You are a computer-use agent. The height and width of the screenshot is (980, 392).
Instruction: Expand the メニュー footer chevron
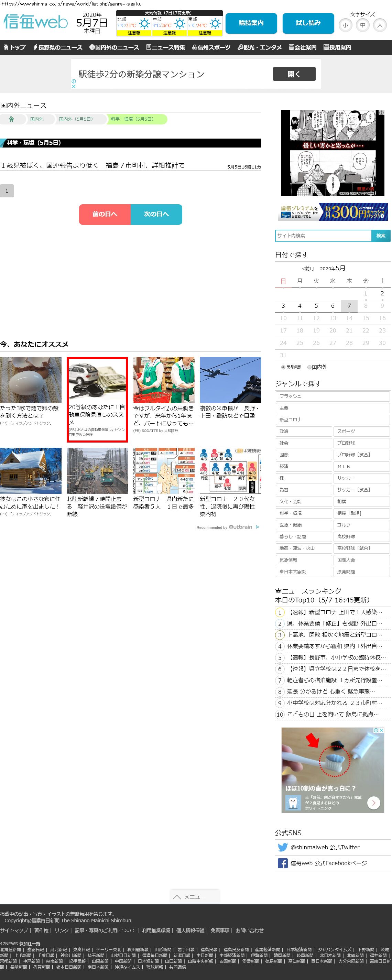point(177,897)
